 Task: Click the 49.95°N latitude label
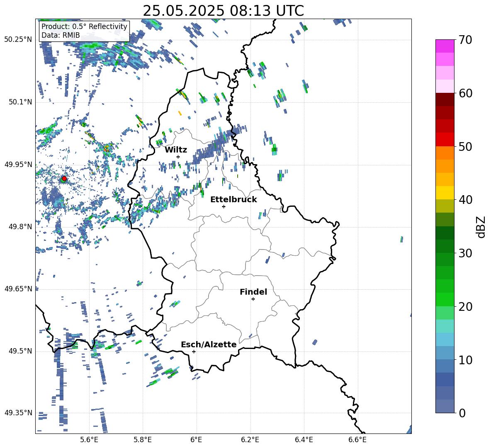click(x=19, y=164)
